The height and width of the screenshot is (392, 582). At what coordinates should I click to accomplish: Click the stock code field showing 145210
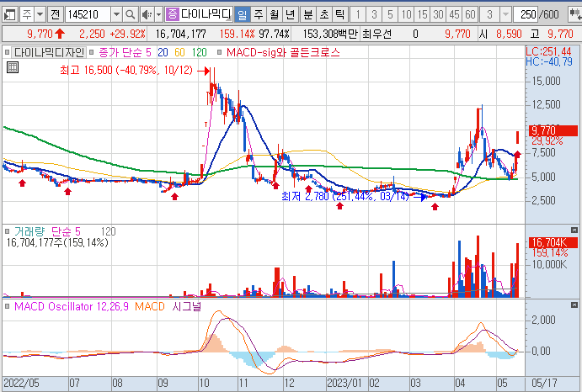click(88, 15)
